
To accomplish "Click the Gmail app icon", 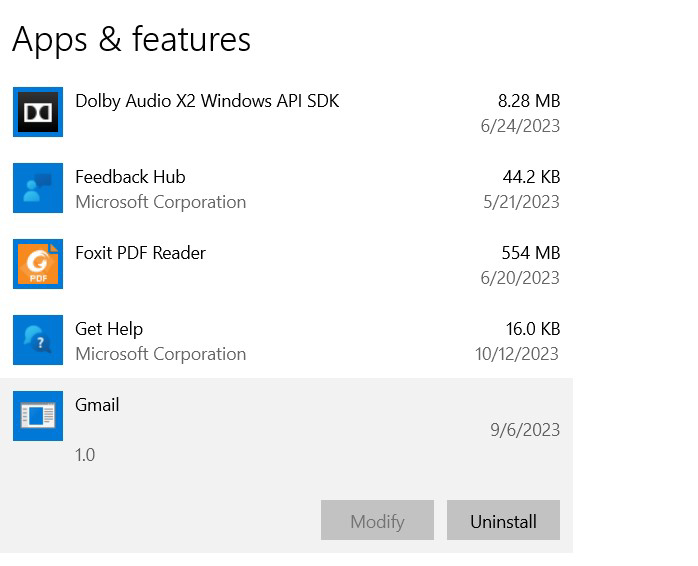I will coord(38,416).
